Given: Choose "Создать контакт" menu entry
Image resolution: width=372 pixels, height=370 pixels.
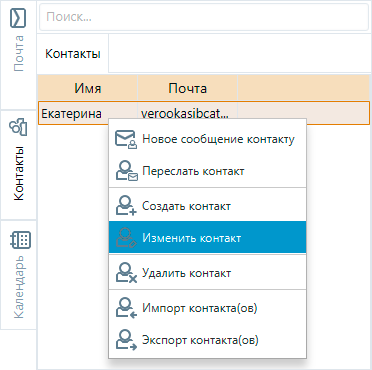Looking at the screenshot, I should click(x=207, y=206).
